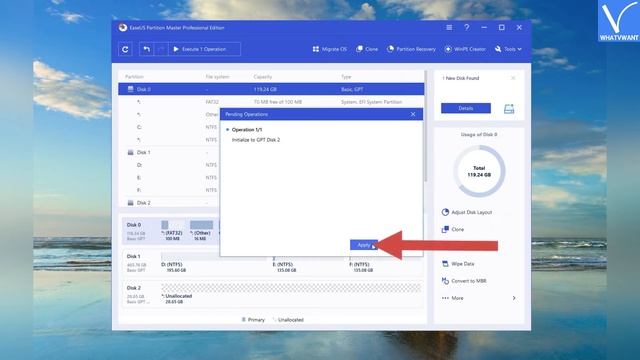Click the Capacity column header

[263, 77]
